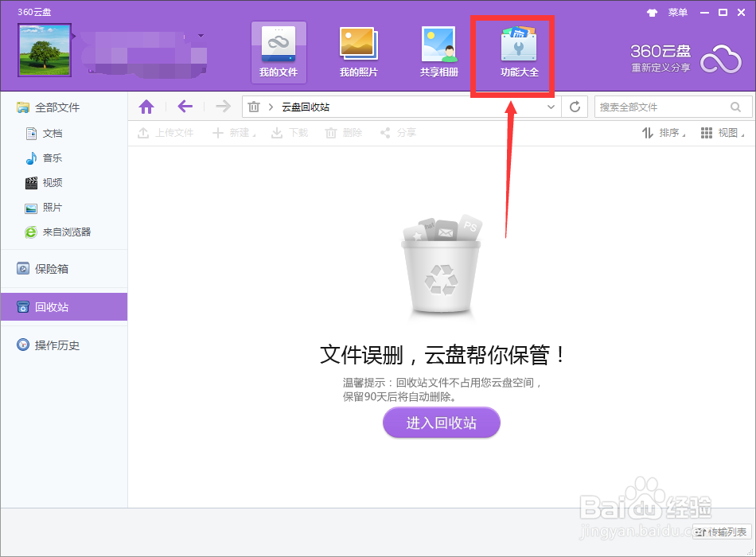
Task: Go to home folder icon
Action: click(146, 107)
